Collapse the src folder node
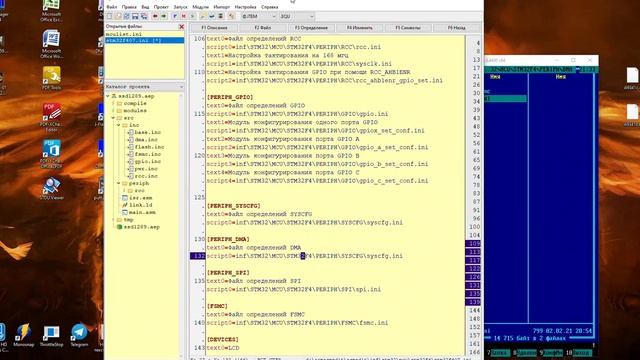 113,118
